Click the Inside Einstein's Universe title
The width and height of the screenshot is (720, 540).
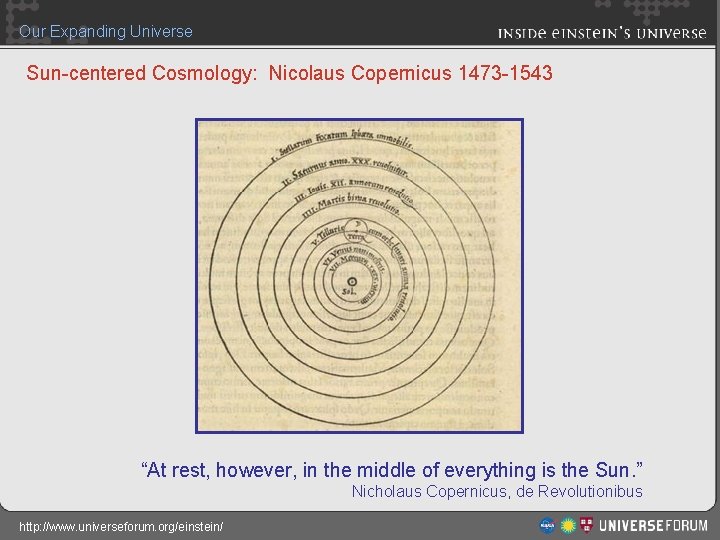pos(602,33)
